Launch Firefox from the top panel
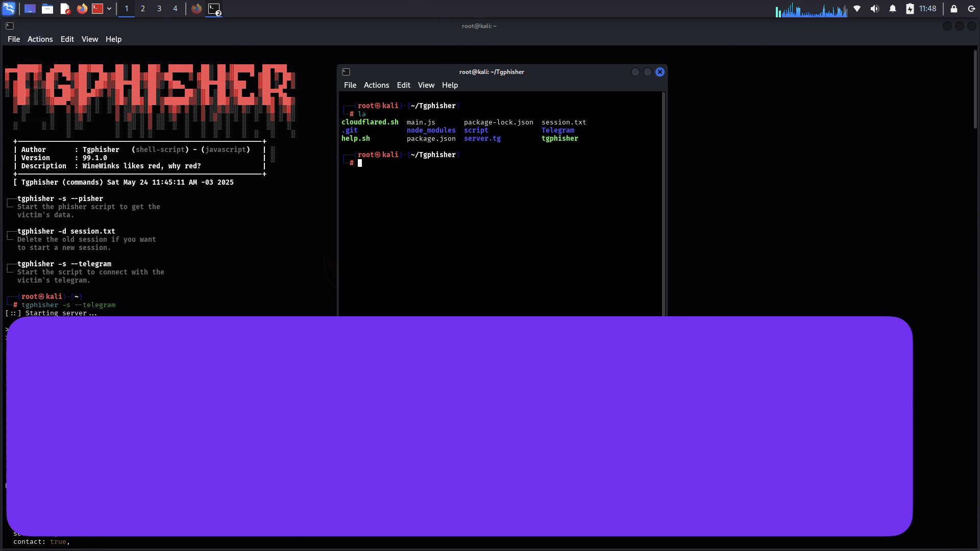Image resolution: width=980 pixels, height=551 pixels. click(82, 9)
